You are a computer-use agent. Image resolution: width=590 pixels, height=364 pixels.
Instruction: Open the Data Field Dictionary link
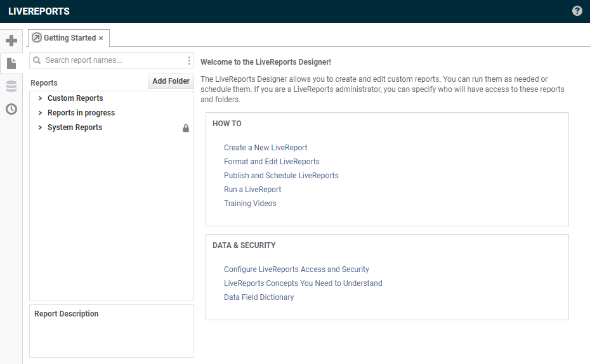coord(258,297)
